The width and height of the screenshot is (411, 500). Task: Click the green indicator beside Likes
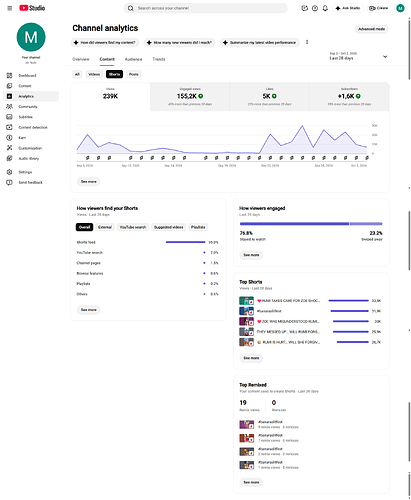(274, 96)
